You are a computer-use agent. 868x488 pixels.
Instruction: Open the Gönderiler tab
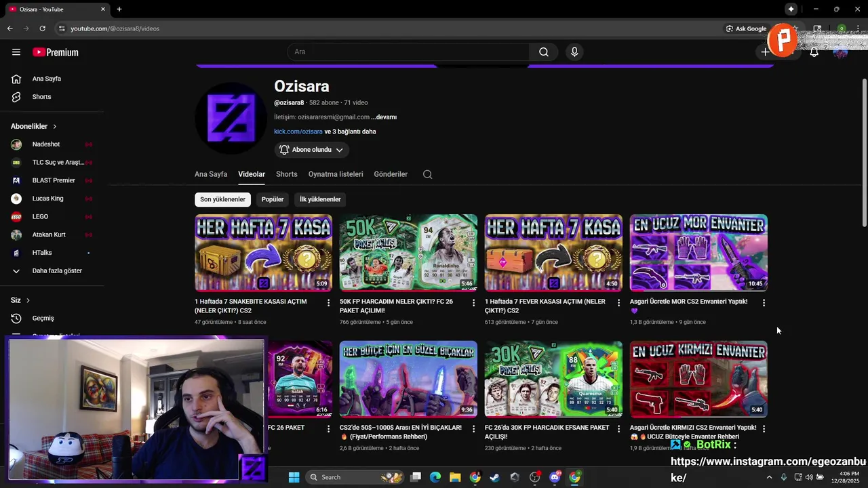(x=391, y=174)
